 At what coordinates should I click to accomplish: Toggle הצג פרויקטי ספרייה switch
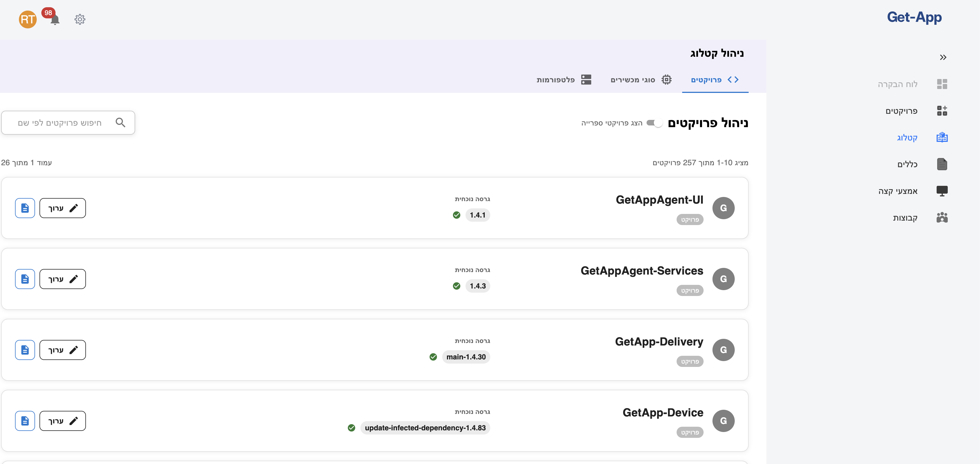654,123
